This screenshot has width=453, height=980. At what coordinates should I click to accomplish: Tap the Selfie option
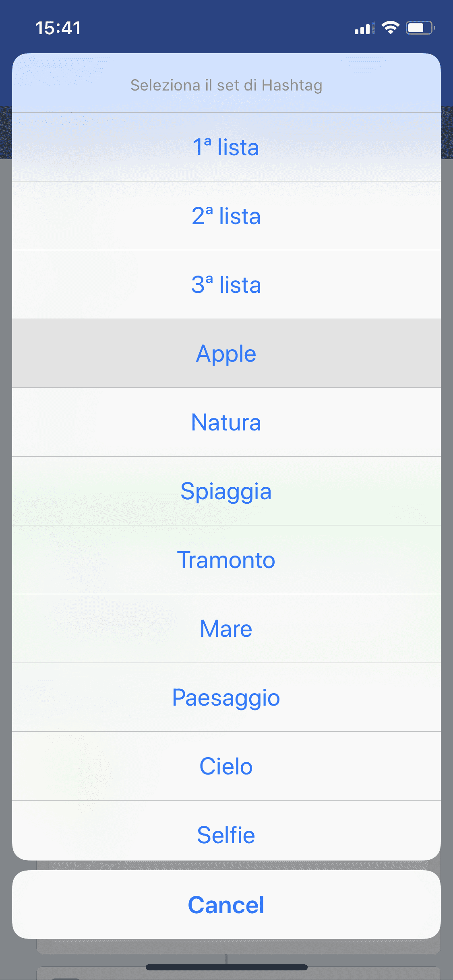point(226,835)
